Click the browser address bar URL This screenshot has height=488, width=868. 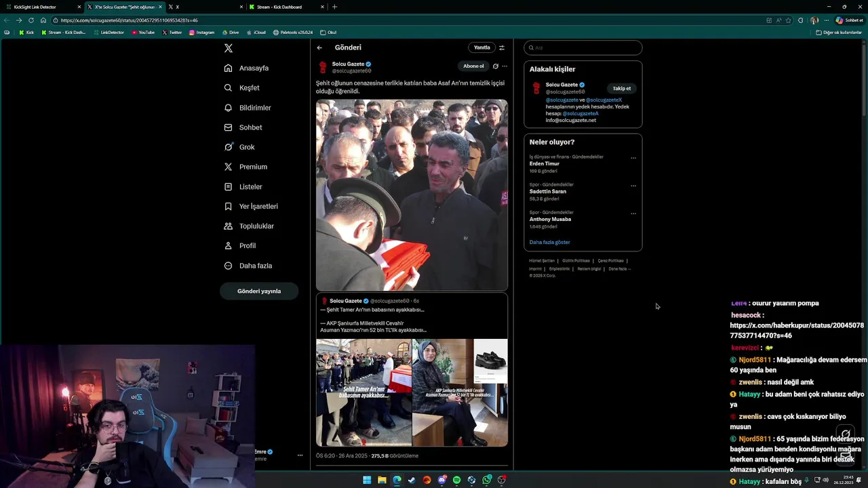tap(129, 20)
